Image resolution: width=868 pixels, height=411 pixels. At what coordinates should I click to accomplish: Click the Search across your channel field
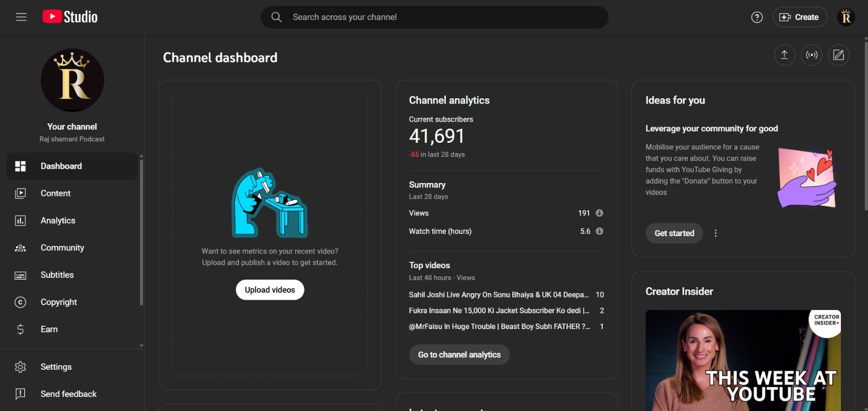(435, 17)
